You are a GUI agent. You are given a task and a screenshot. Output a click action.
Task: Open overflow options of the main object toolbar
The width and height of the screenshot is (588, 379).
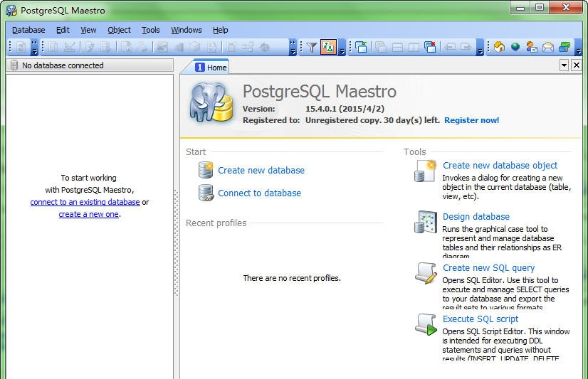pyautogui.click(x=293, y=47)
